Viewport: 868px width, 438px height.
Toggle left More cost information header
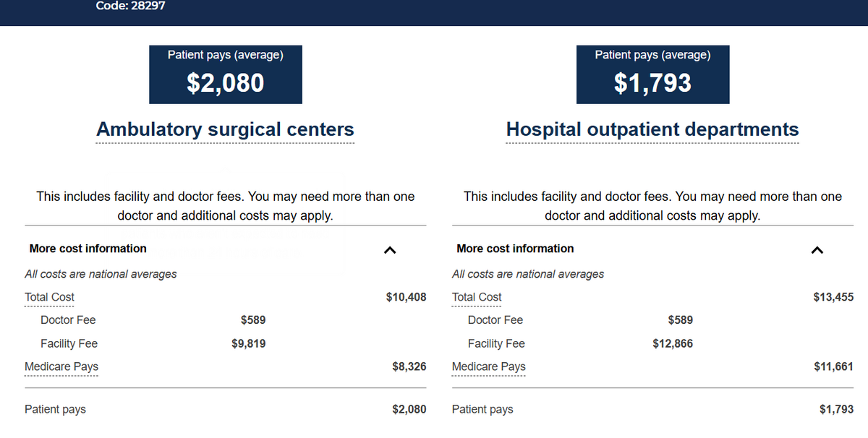tap(225, 249)
